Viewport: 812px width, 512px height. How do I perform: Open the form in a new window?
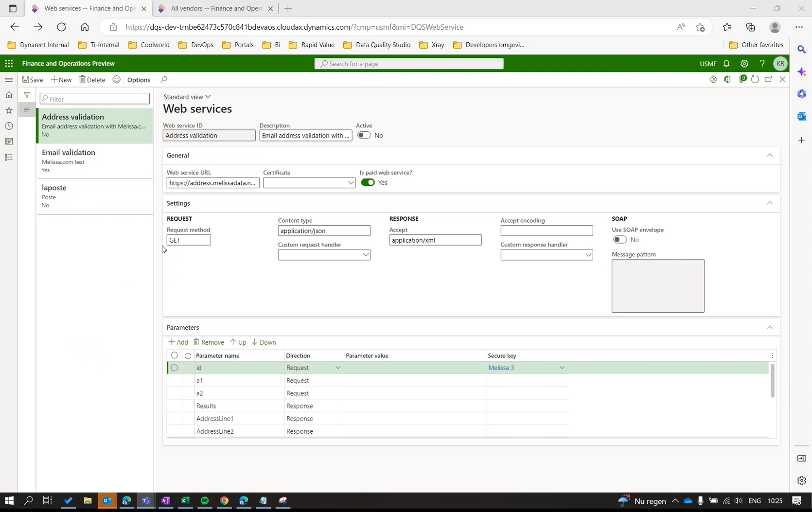coord(769,79)
